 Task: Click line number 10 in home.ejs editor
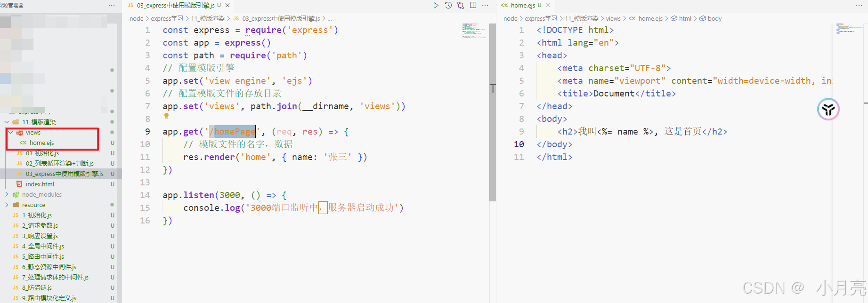point(519,144)
